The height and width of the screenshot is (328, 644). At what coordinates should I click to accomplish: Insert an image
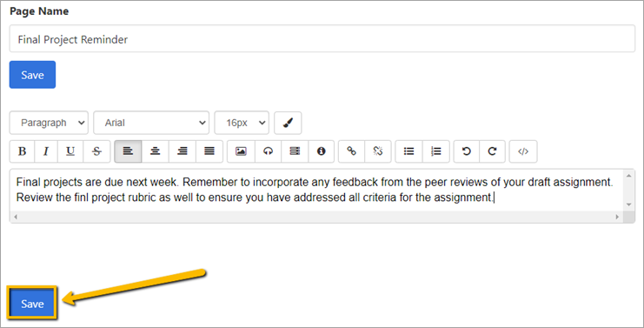coord(241,151)
